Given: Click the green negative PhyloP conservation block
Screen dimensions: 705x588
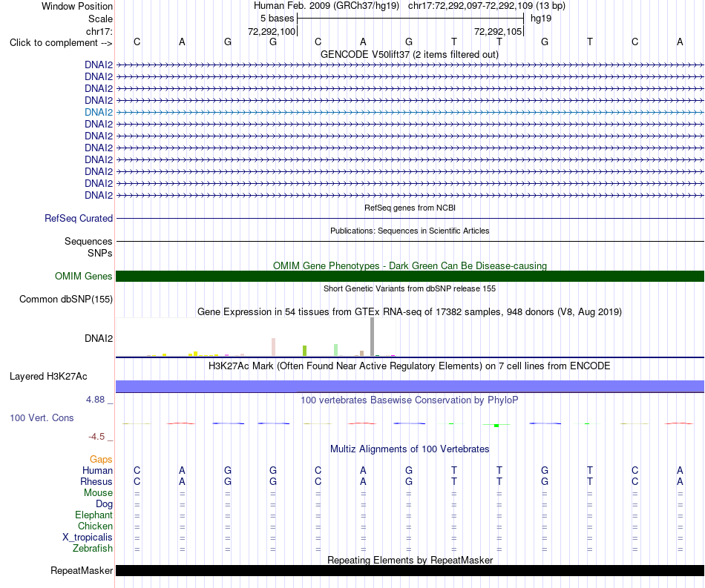Looking at the screenshot, I should 496,425.
